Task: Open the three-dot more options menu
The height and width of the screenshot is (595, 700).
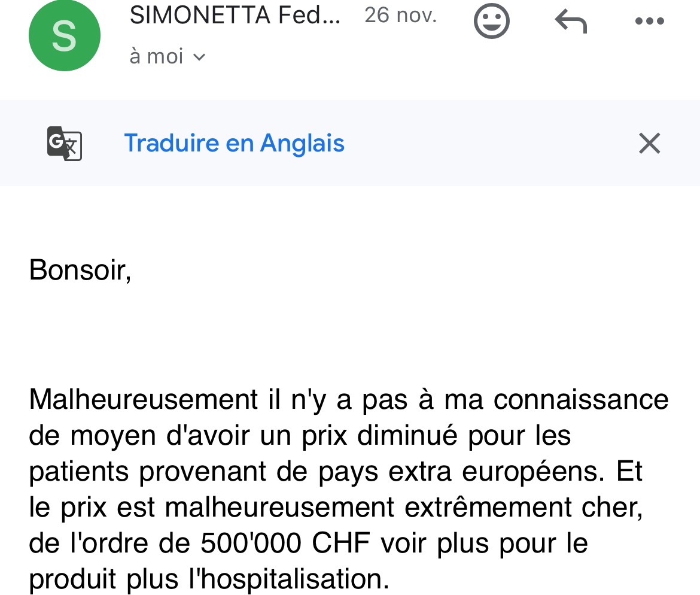Action: coord(649,22)
